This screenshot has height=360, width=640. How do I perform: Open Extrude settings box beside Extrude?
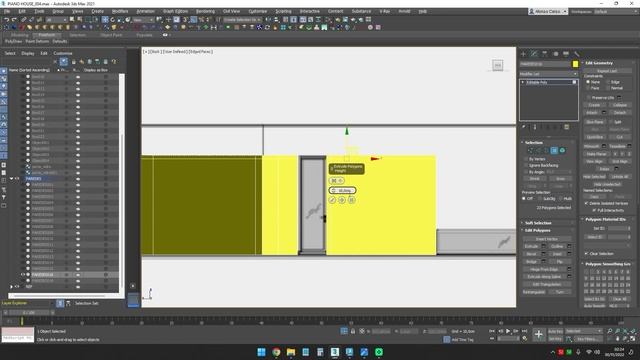pos(544,246)
